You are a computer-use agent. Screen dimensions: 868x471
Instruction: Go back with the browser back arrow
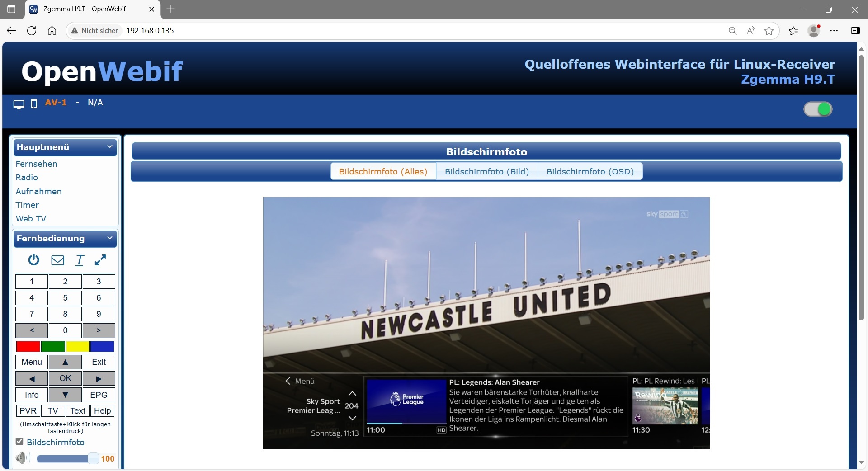click(x=11, y=30)
